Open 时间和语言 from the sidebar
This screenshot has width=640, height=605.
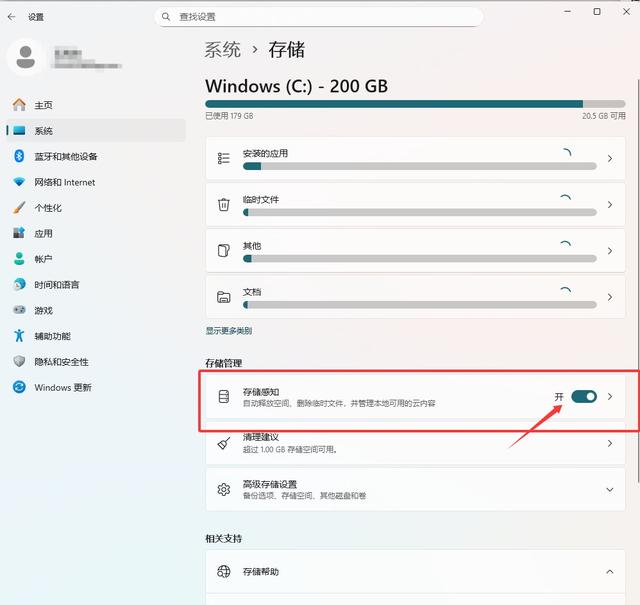(x=96, y=284)
